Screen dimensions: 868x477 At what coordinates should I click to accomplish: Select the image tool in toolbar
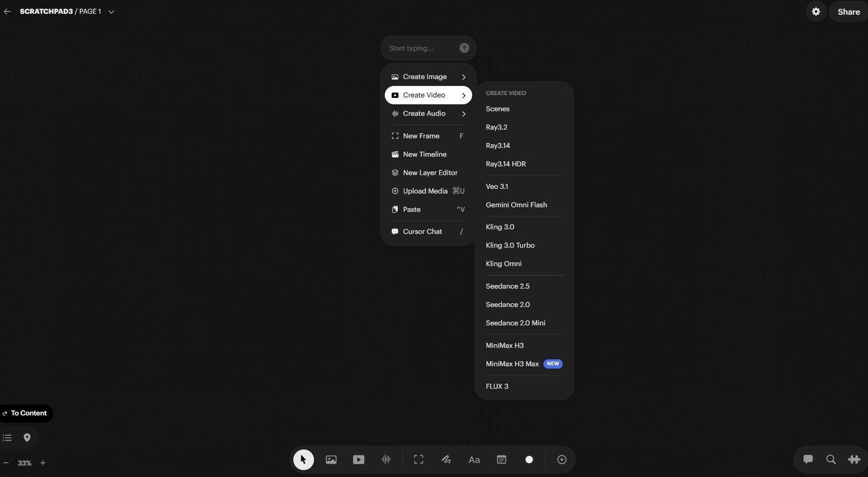click(x=331, y=460)
